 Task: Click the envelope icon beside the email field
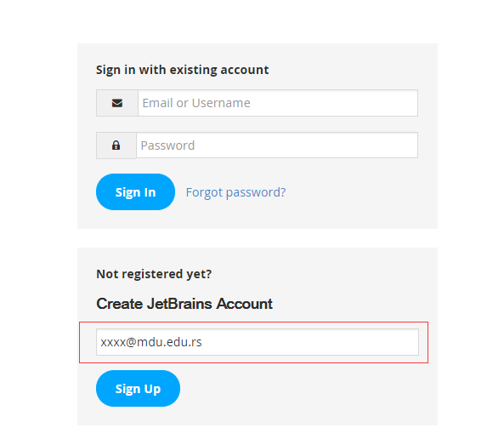pyautogui.click(x=117, y=103)
